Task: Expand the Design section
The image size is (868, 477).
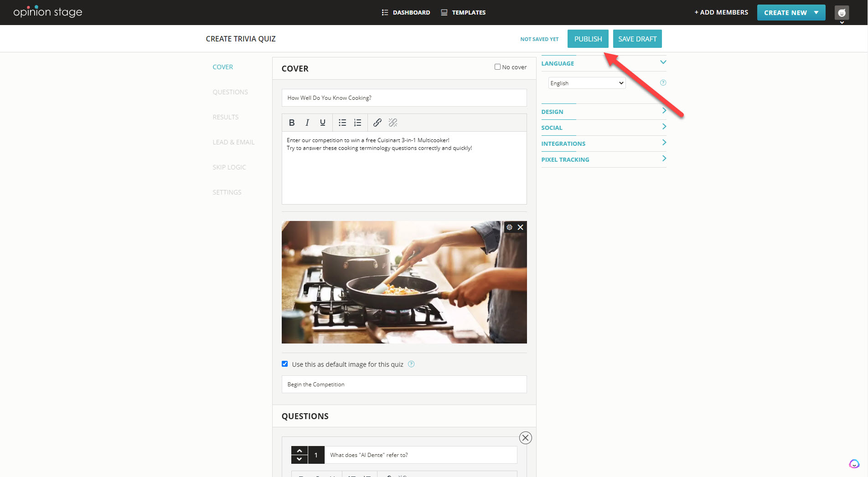Action: click(x=603, y=112)
